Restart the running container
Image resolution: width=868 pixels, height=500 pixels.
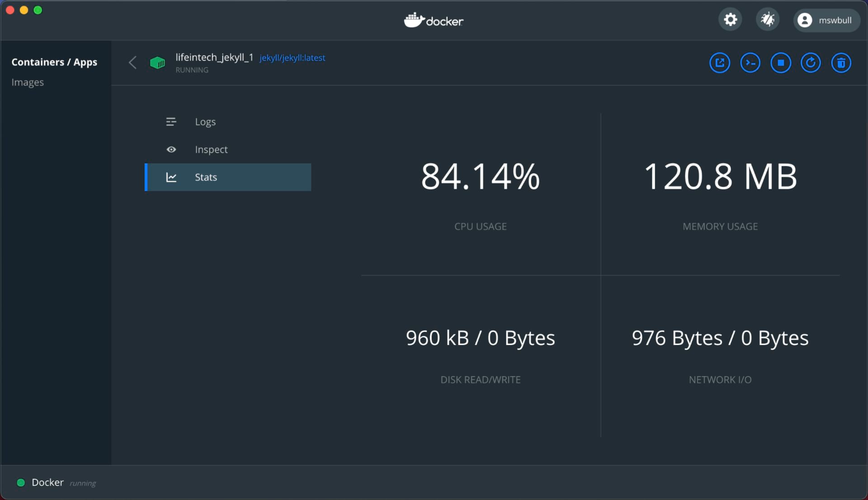tap(811, 63)
